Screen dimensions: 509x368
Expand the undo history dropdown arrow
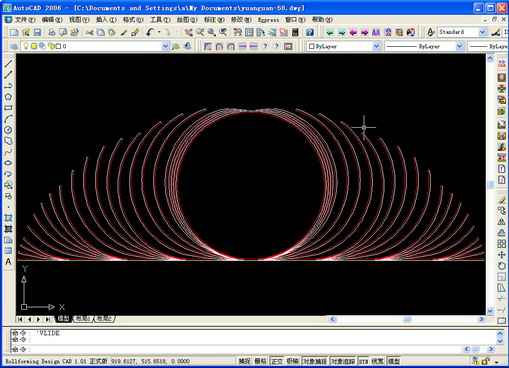point(159,32)
